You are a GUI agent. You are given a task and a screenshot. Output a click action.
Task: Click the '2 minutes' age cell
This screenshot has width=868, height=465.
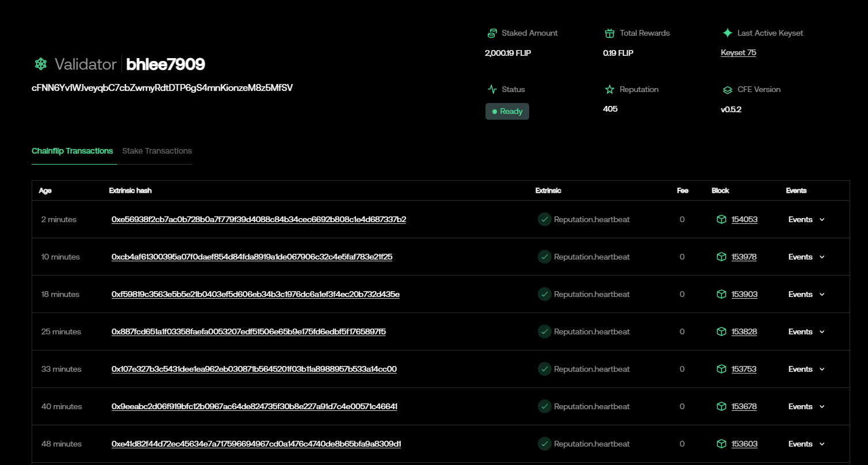[59, 219]
